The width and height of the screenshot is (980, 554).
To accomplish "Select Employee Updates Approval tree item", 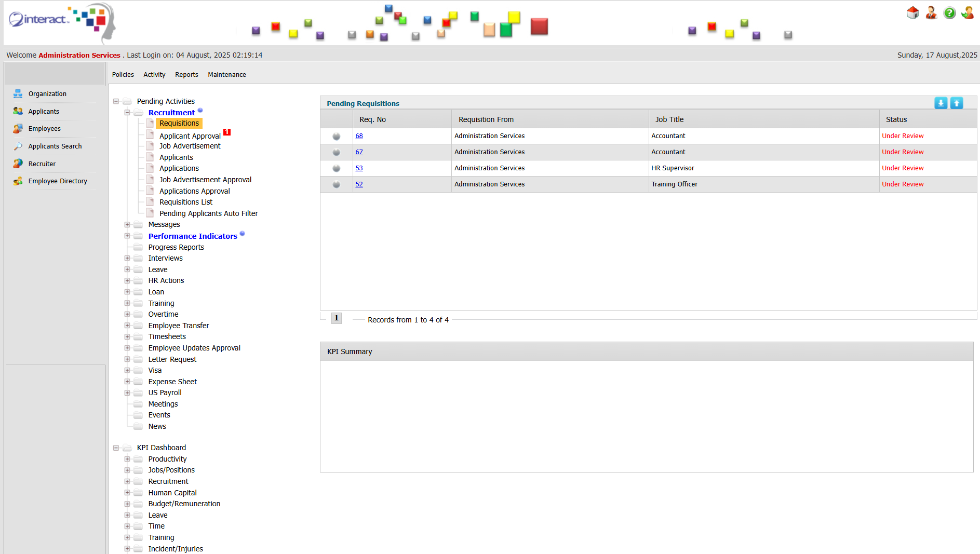I will [194, 348].
